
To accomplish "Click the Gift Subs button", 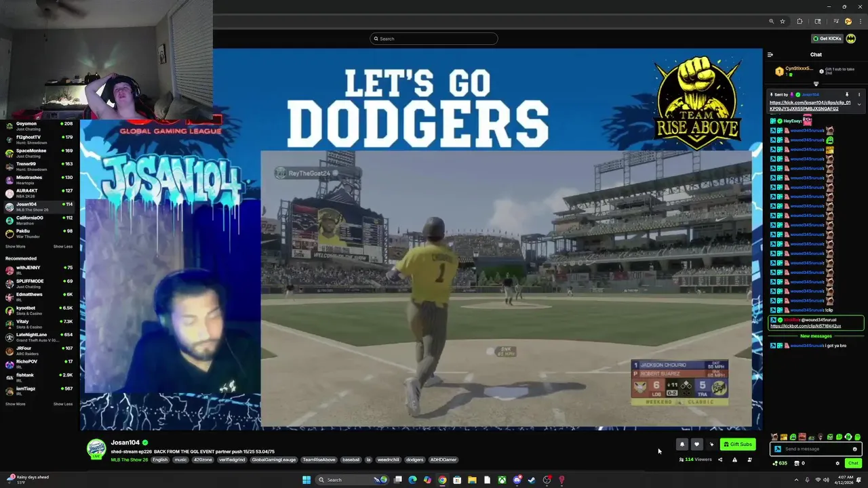I will click(738, 445).
